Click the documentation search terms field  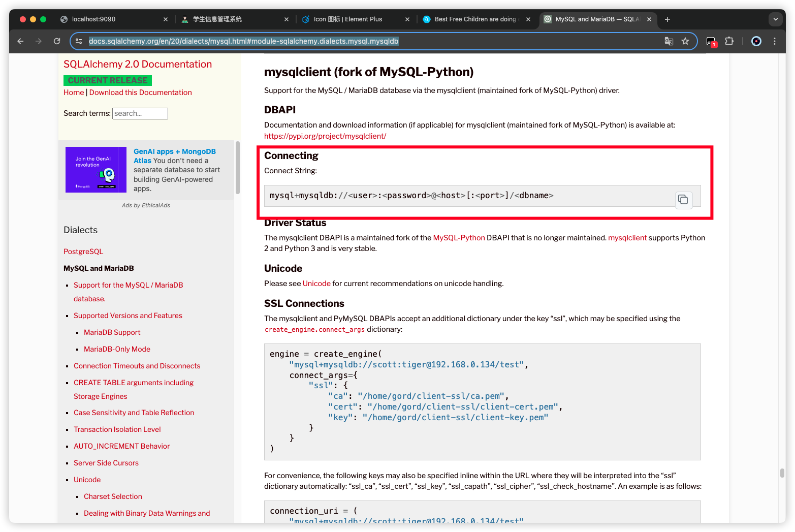[140, 113]
